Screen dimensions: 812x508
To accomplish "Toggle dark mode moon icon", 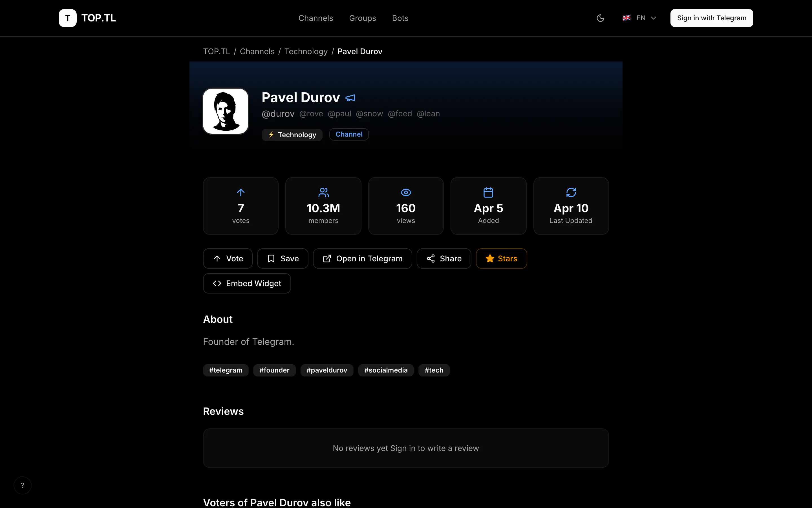I will click(600, 18).
